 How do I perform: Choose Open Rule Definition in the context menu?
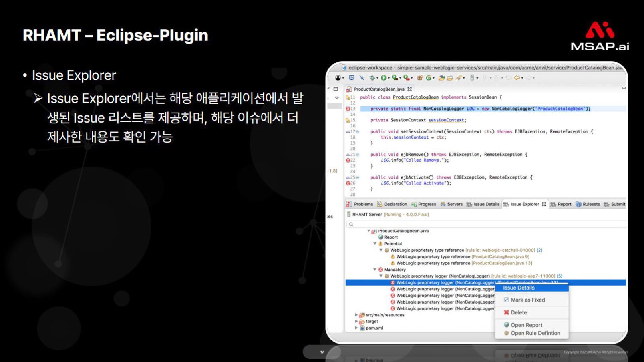532,333
